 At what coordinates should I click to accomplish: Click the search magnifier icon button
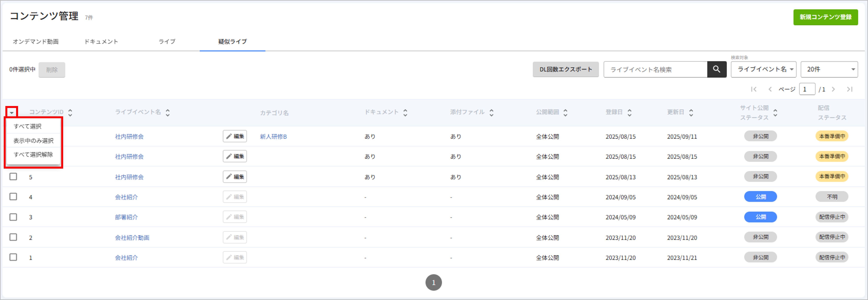716,69
